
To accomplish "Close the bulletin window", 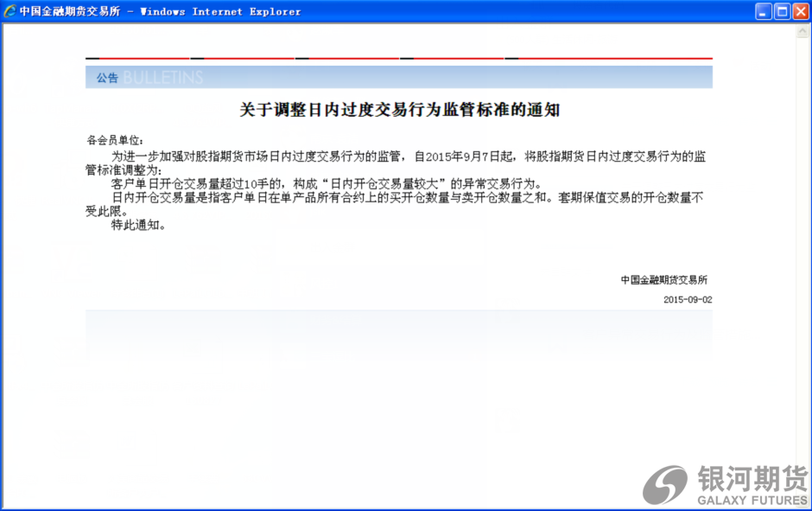I will (801, 11).
